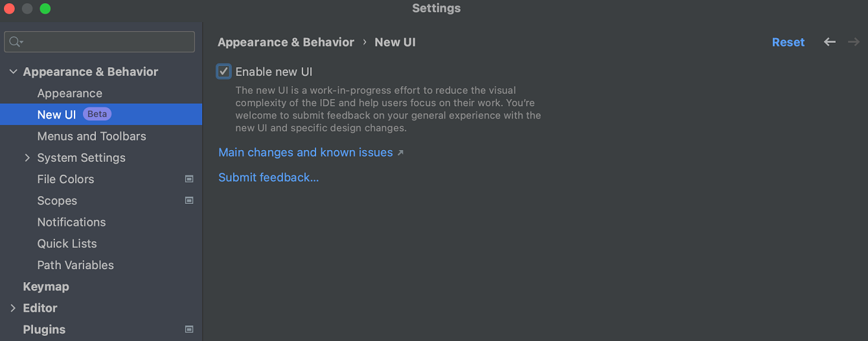Click the Reset link

tap(788, 42)
